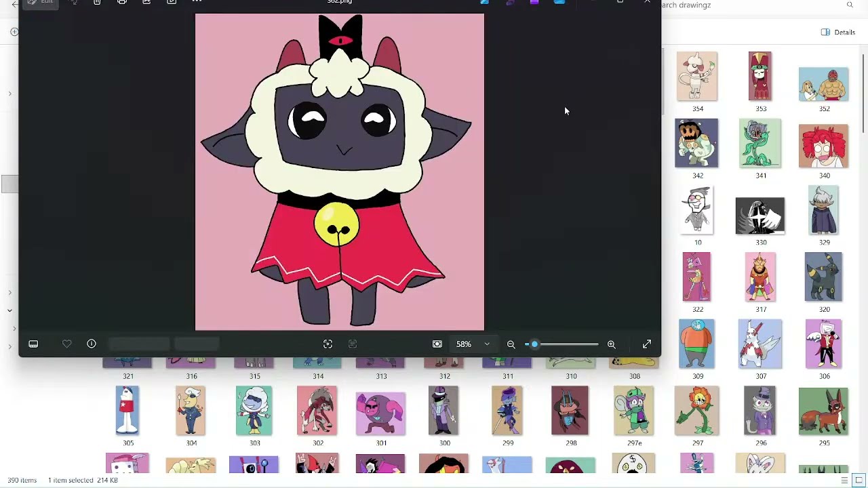Select thumbnail 322 in Explorer

point(696,277)
